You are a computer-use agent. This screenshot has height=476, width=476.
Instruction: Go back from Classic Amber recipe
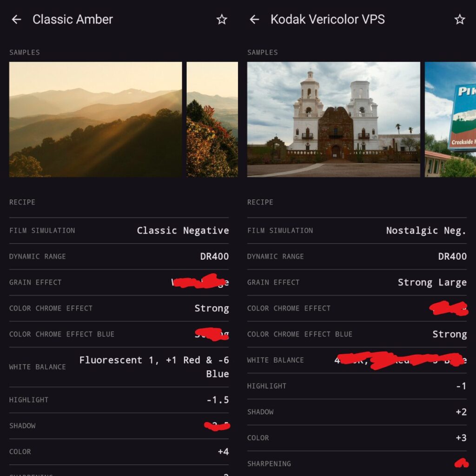(x=16, y=20)
